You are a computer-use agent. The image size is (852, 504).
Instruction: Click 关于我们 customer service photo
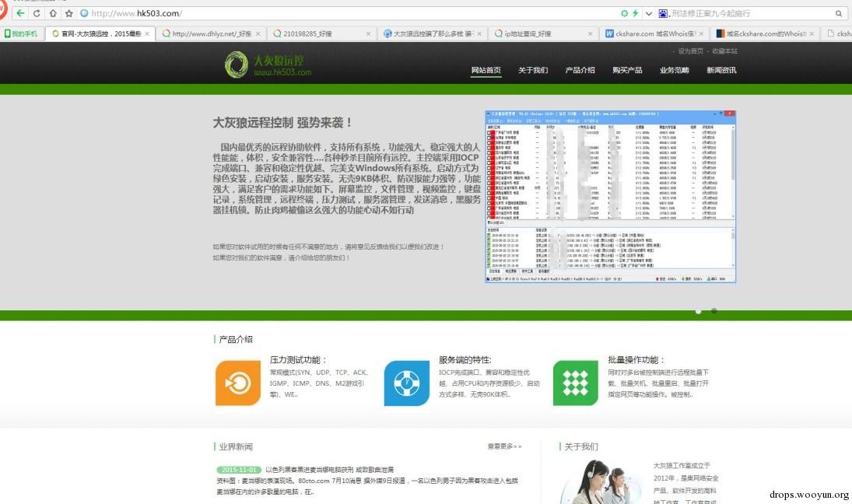coord(600,481)
